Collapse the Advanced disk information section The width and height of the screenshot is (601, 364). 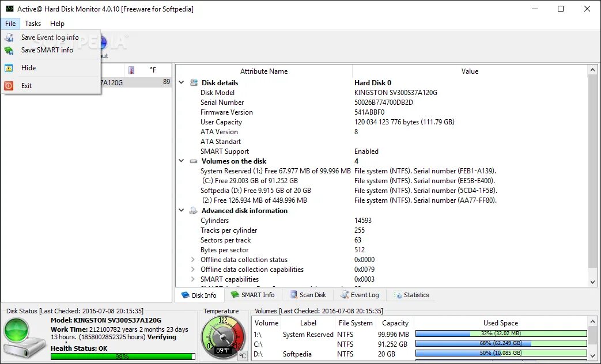[182, 211]
